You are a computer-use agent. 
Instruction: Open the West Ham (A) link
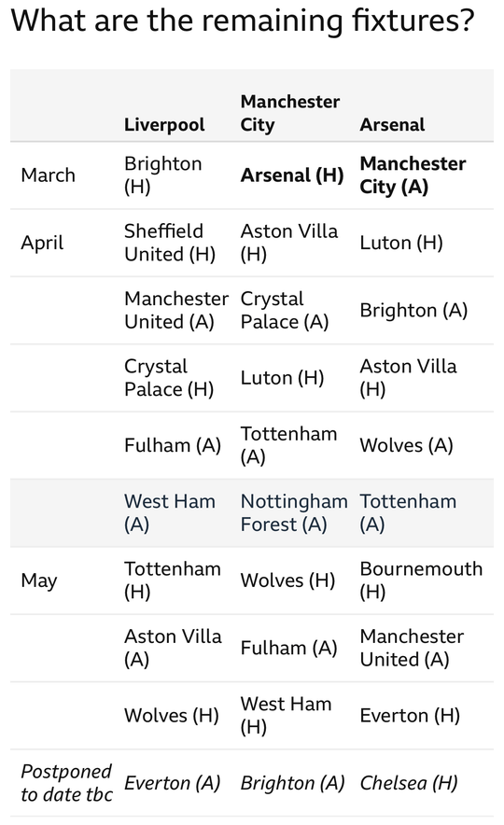point(170,513)
